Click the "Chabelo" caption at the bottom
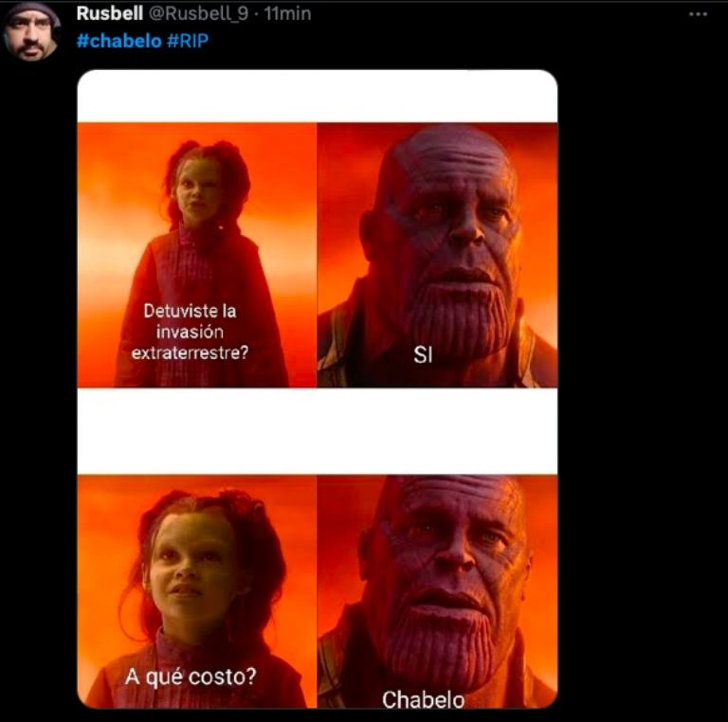This screenshot has height=722, width=728. coord(423,699)
